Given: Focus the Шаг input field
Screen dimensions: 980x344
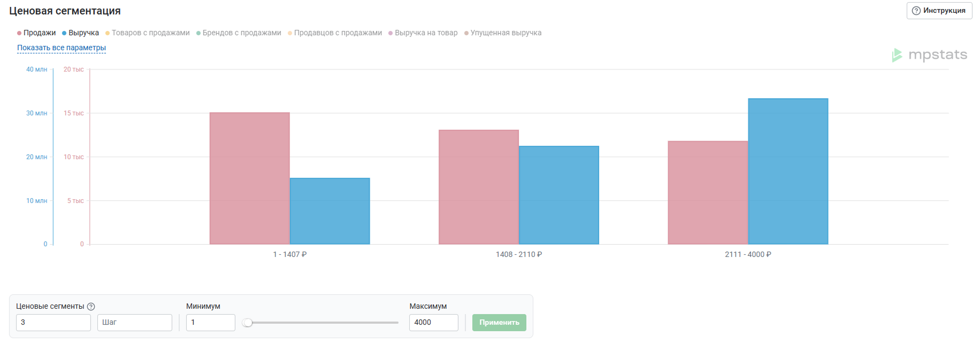Looking at the screenshot, I should coord(135,323).
